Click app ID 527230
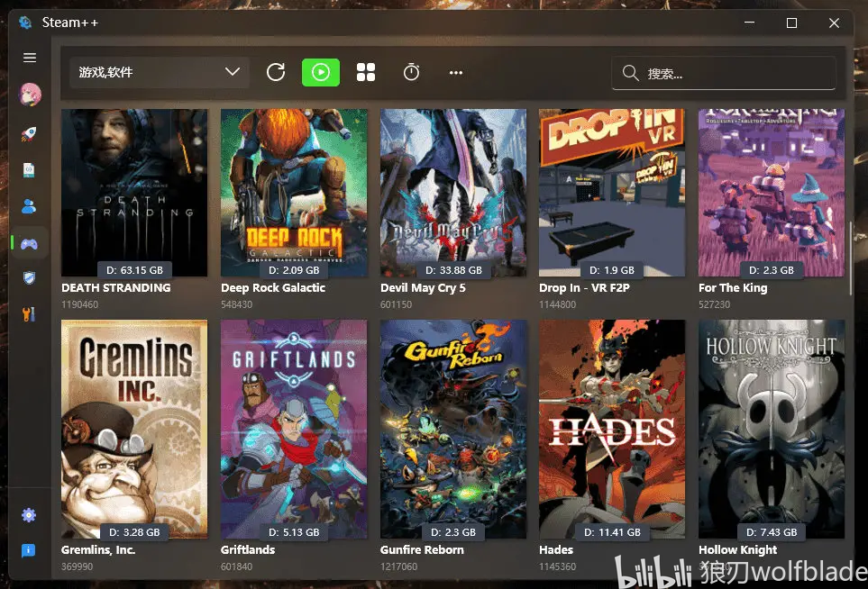 point(714,304)
